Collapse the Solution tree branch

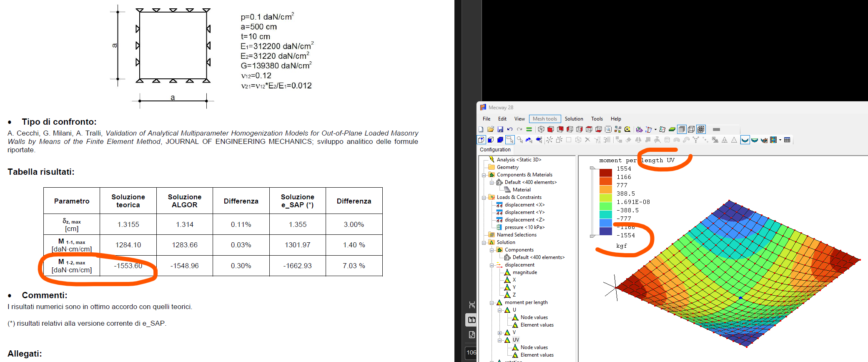coord(484,242)
